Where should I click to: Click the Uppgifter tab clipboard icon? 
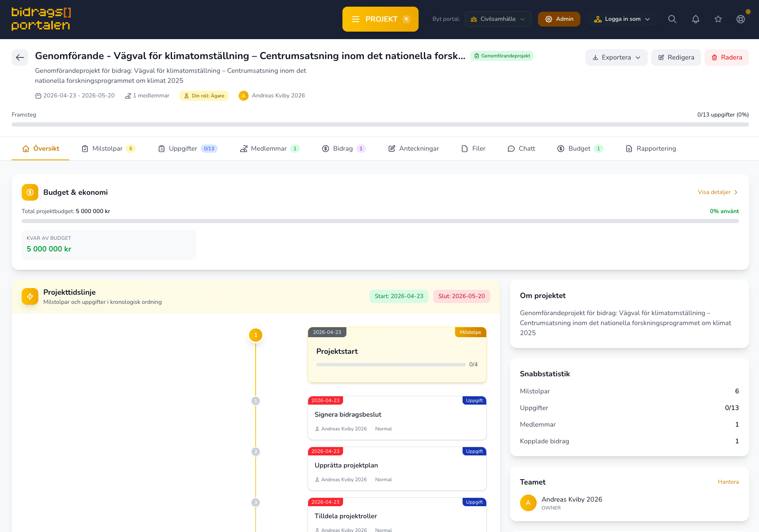point(162,149)
